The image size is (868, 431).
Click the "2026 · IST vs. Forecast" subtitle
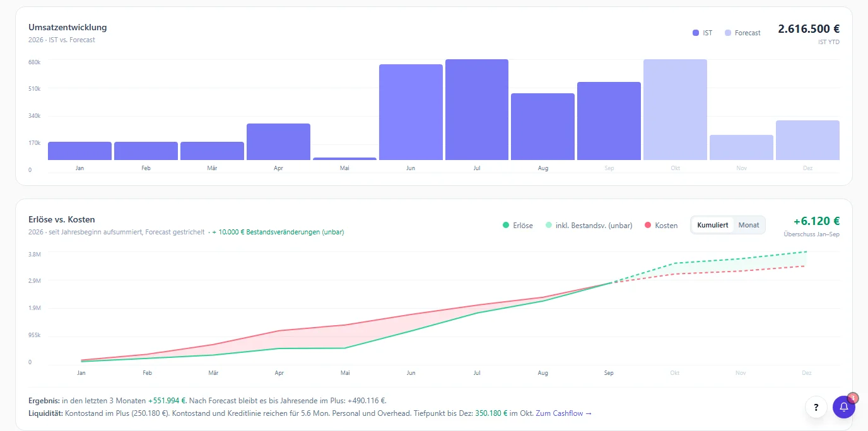pos(62,40)
